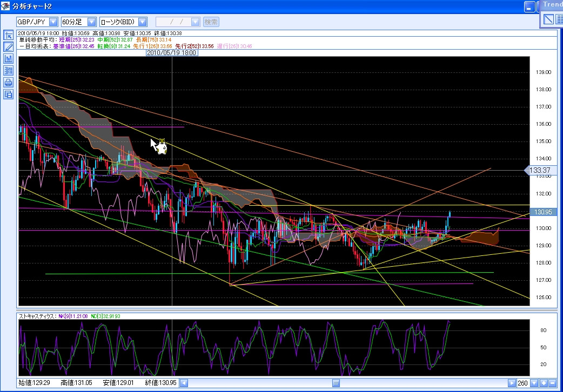Open the ローソク(BID) chart type dropdown
The width and height of the screenshot is (563, 392).
pyautogui.click(x=143, y=22)
